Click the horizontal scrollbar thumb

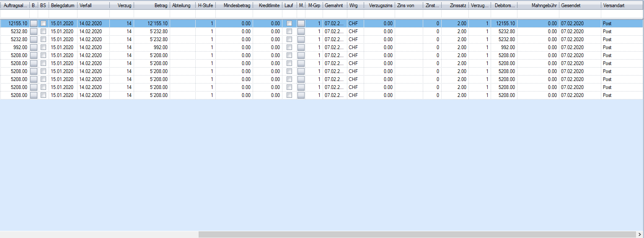pyautogui.click(x=417, y=234)
